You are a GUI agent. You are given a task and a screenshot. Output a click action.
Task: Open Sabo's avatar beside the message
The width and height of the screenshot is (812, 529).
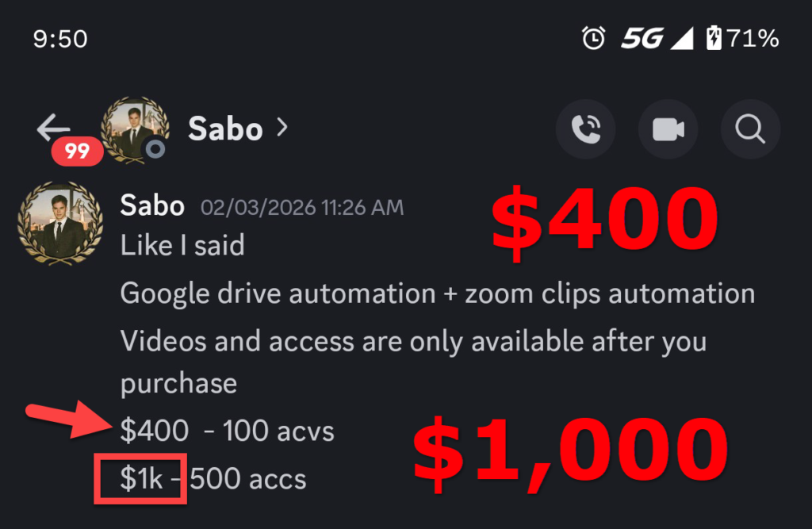click(60, 220)
